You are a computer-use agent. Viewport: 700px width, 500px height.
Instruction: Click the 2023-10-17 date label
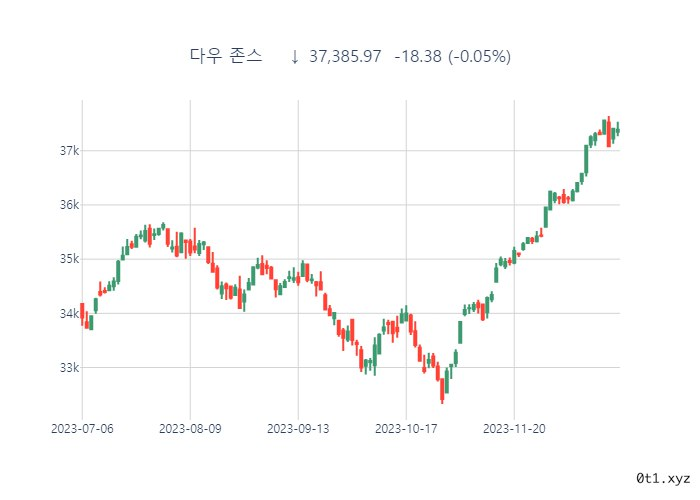pos(406,429)
